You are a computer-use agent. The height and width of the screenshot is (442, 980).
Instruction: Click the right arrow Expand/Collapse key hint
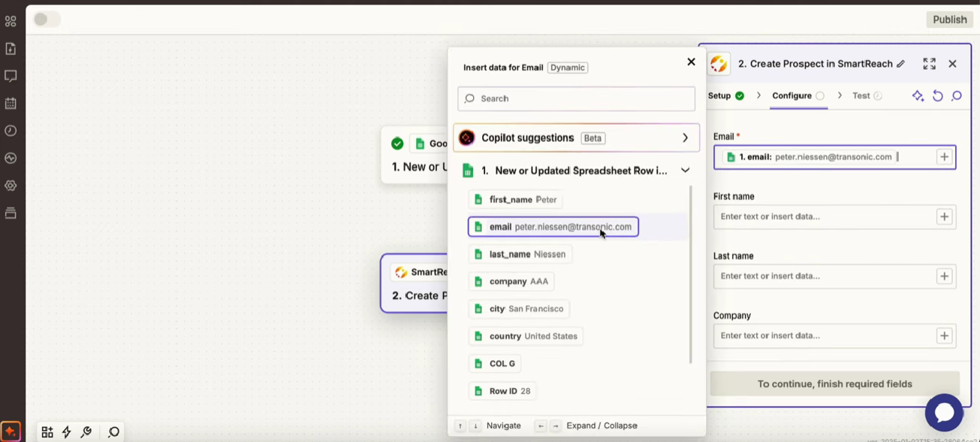pyautogui.click(x=556, y=425)
